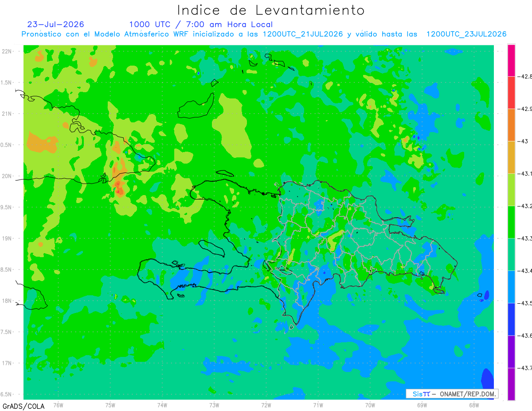
Task: Select the blue swatch between -43.5 and -43.6
Action: (x=511, y=319)
